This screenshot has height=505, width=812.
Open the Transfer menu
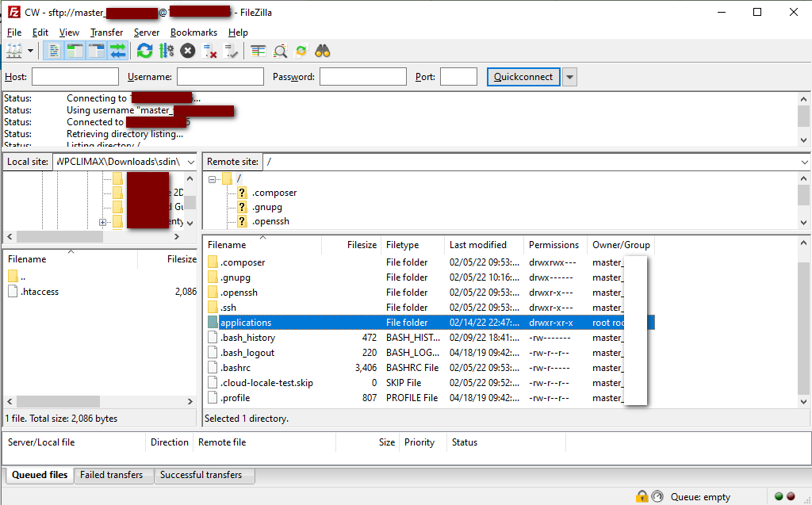click(106, 33)
